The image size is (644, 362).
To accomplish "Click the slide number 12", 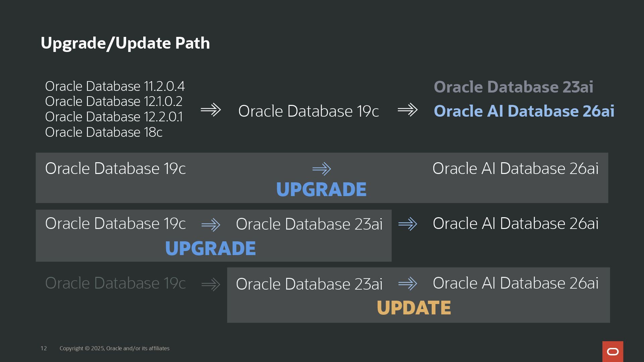I will coord(44,349).
